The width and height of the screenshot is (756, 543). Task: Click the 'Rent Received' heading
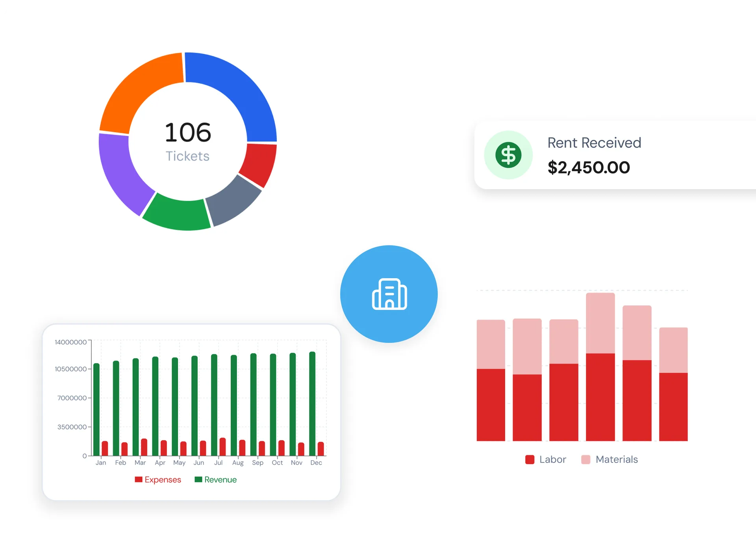594,143
